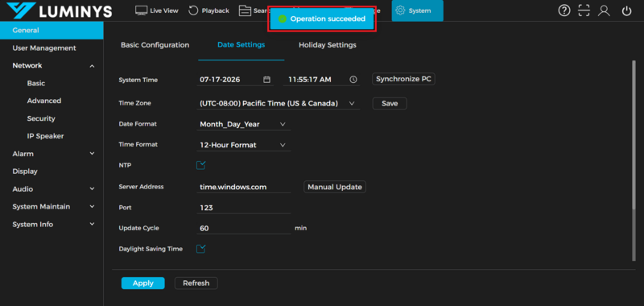Click the Synchronize PC button
Image resolution: width=644 pixels, height=306 pixels.
pos(403,79)
